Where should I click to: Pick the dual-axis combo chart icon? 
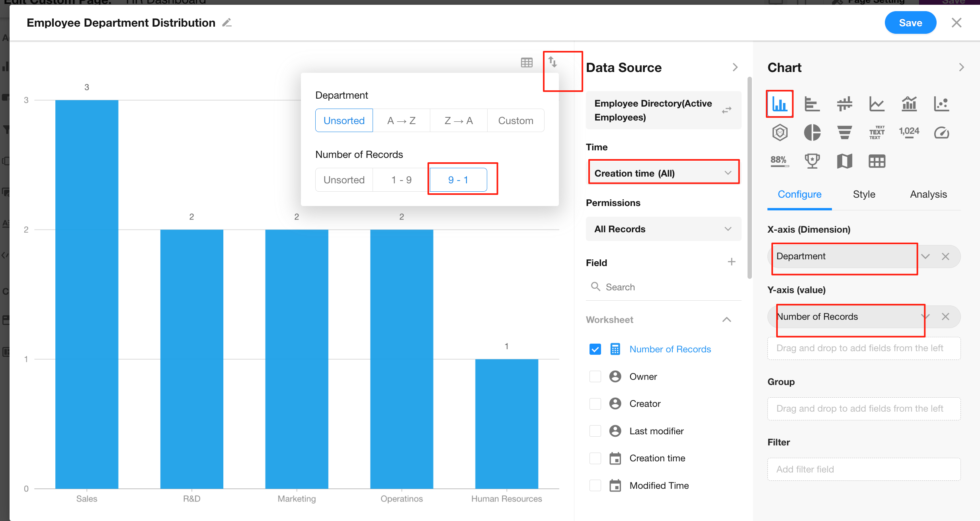909,104
